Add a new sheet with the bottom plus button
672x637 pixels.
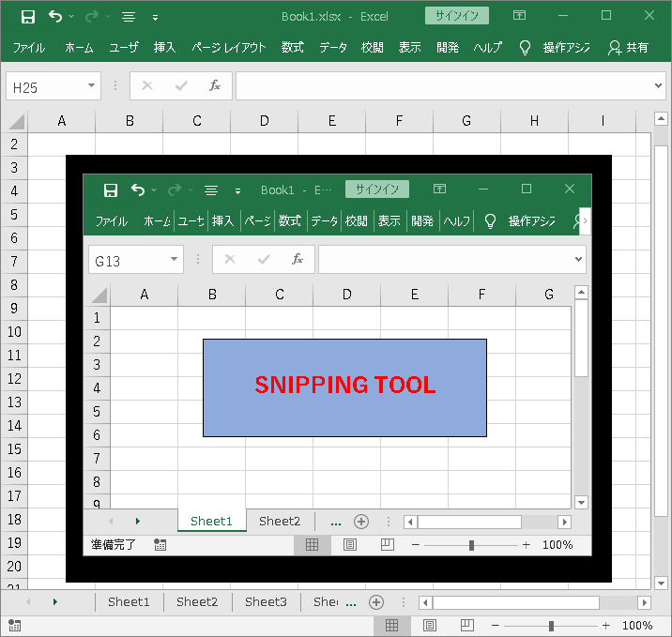pos(376,602)
